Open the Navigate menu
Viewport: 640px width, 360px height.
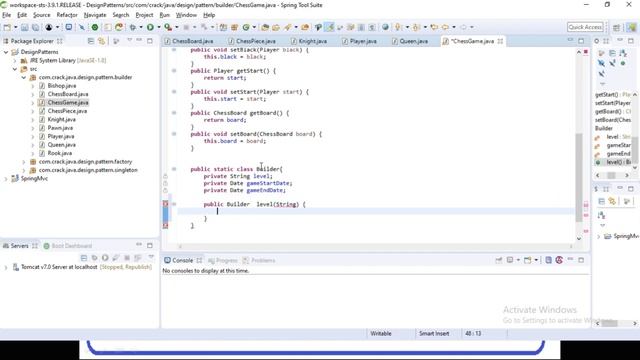[x=95, y=15]
